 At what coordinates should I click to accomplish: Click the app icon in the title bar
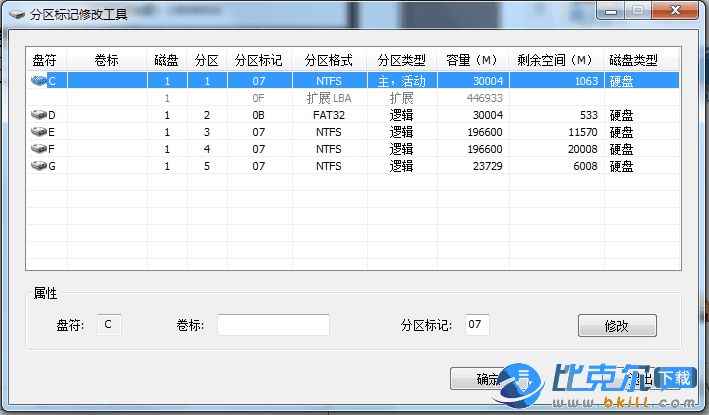[16, 13]
